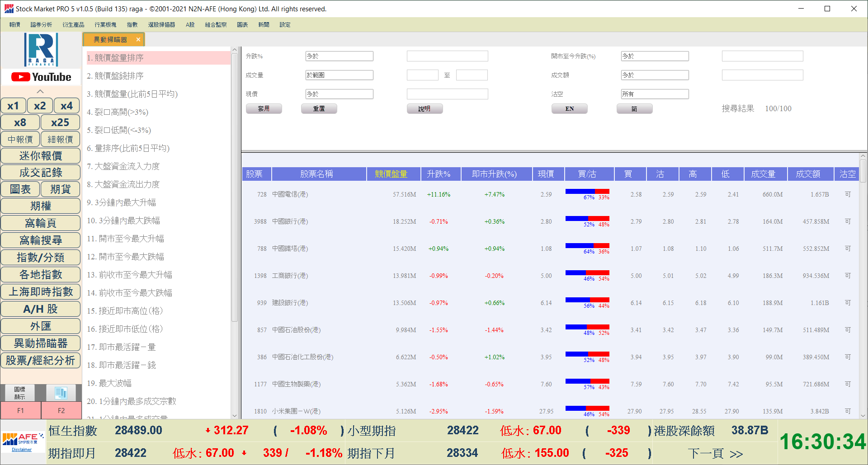
Task: Collapse the sidebar using the up chevron
Action: click(x=40, y=91)
